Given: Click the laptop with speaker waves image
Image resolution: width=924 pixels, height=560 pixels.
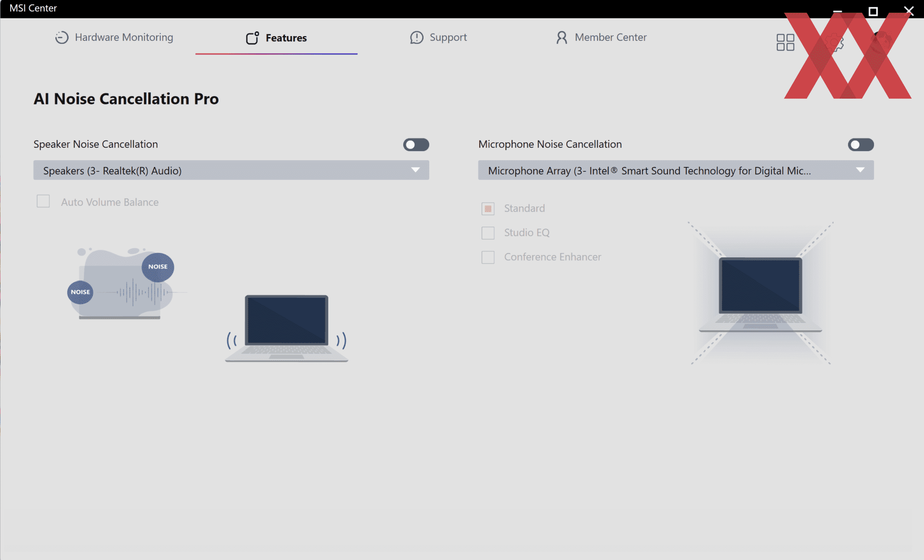Looking at the screenshot, I should (x=286, y=329).
